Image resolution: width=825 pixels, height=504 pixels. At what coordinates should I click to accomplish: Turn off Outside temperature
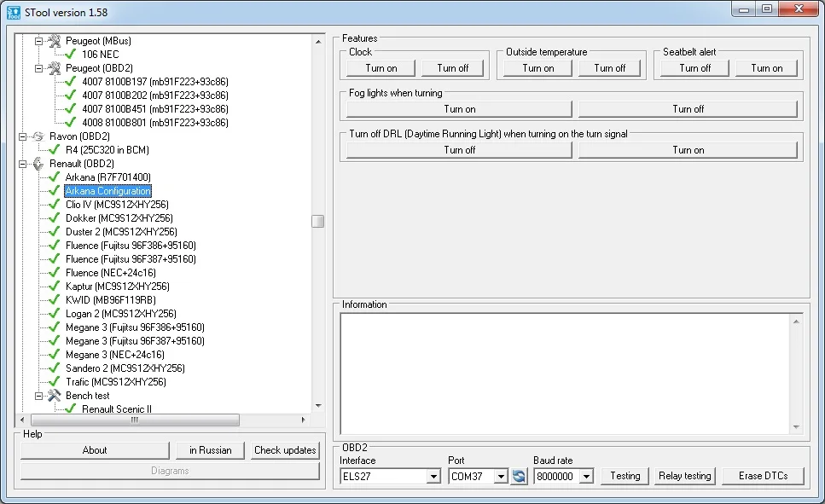point(609,68)
